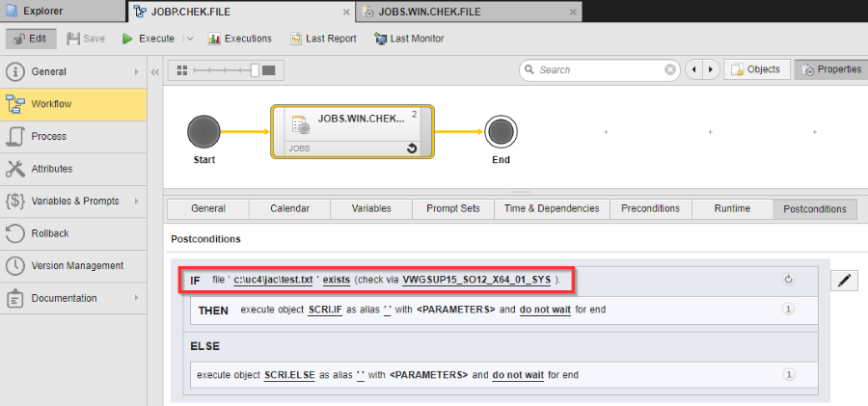Adjust the workflow zoom slider handle
Screen dimensions: 868x406
coord(256,70)
